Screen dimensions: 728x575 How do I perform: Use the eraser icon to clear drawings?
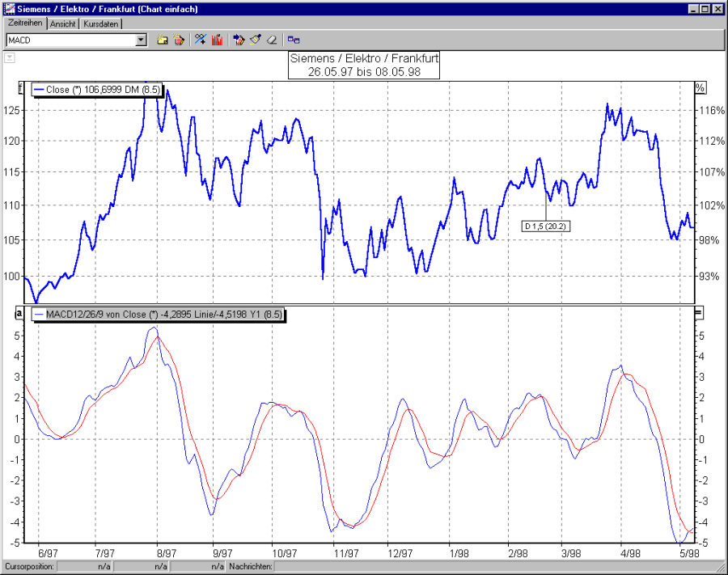[273, 39]
